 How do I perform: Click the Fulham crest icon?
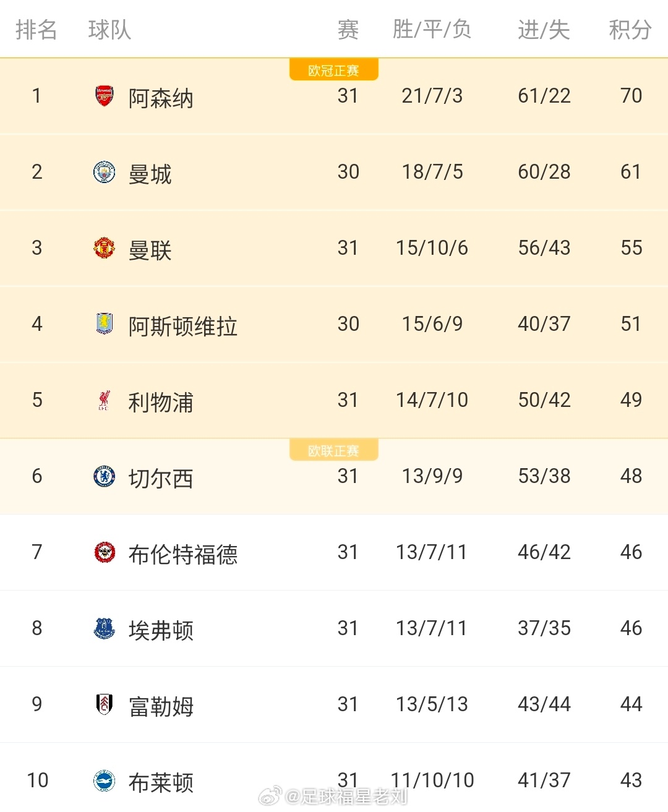pyautogui.click(x=105, y=704)
